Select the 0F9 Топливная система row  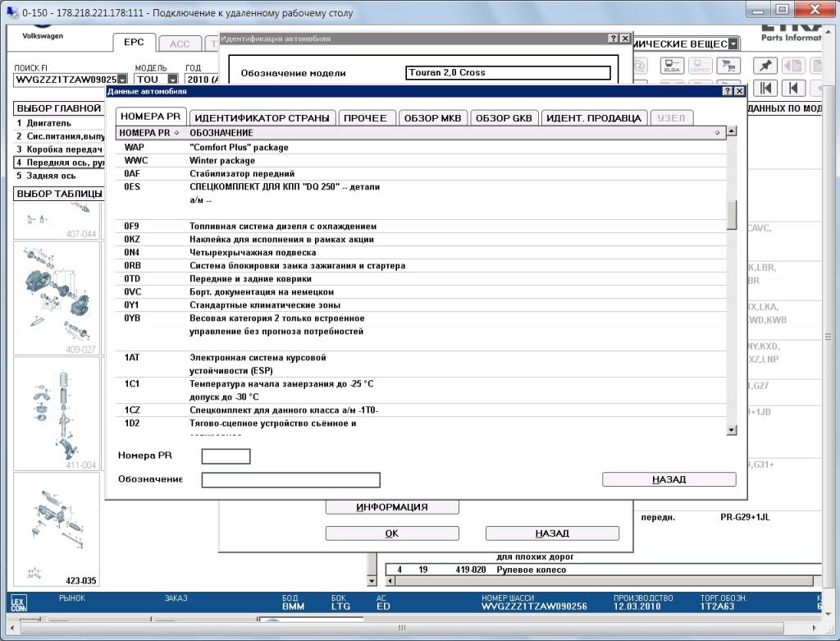[421, 227]
